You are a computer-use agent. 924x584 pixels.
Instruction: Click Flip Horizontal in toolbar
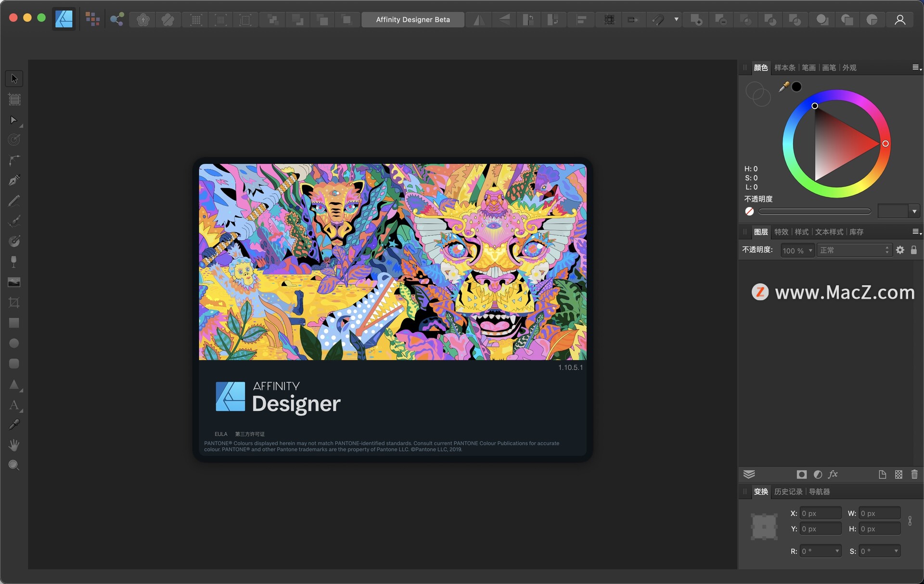tap(479, 20)
